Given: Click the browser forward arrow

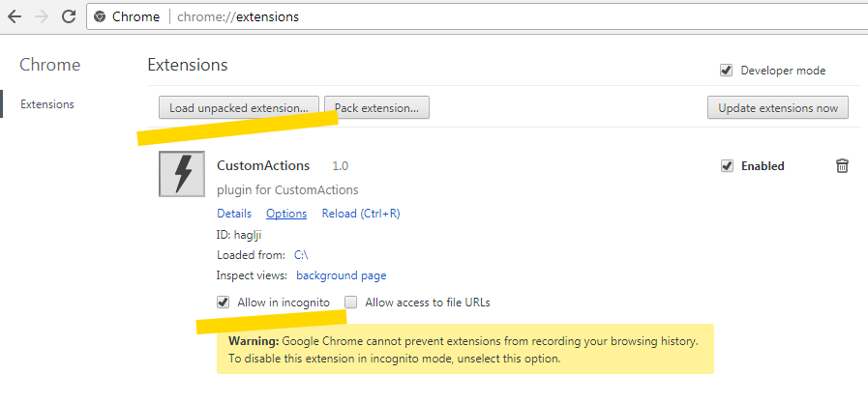Looking at the screenshot, I should point(42,16).
